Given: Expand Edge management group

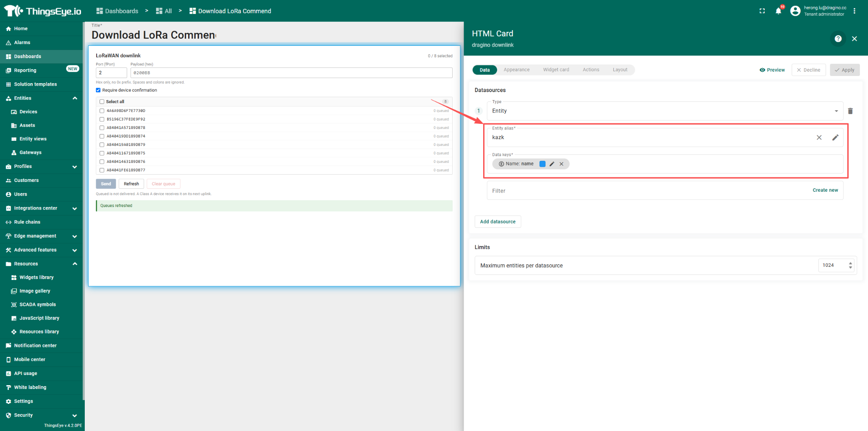Looking at the screenshot, I should click(75, 236).
